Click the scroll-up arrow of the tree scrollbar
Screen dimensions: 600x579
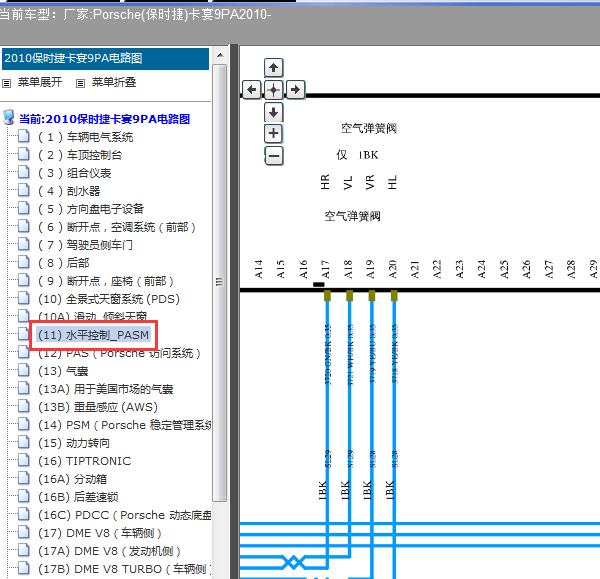click(x=220, y=55)
